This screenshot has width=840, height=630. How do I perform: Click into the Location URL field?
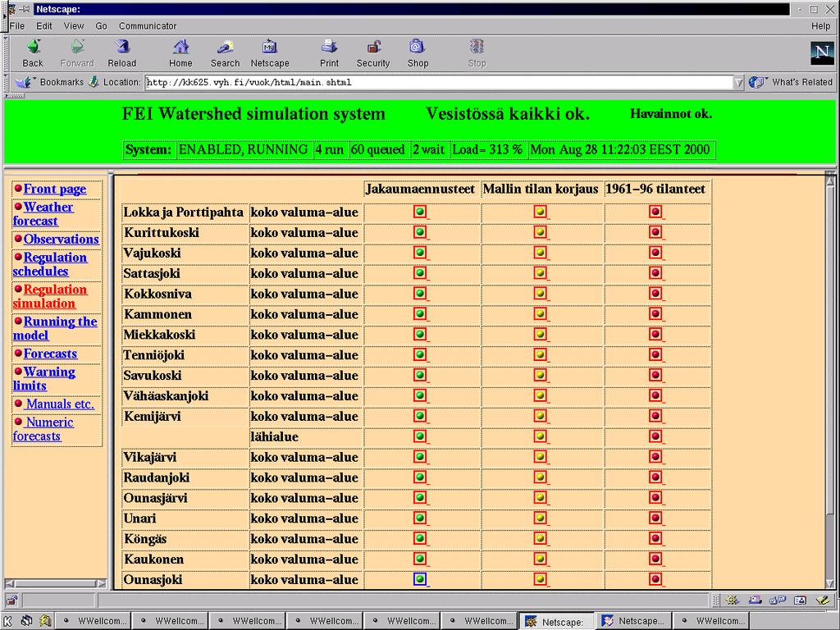click(x=440, y=83)
